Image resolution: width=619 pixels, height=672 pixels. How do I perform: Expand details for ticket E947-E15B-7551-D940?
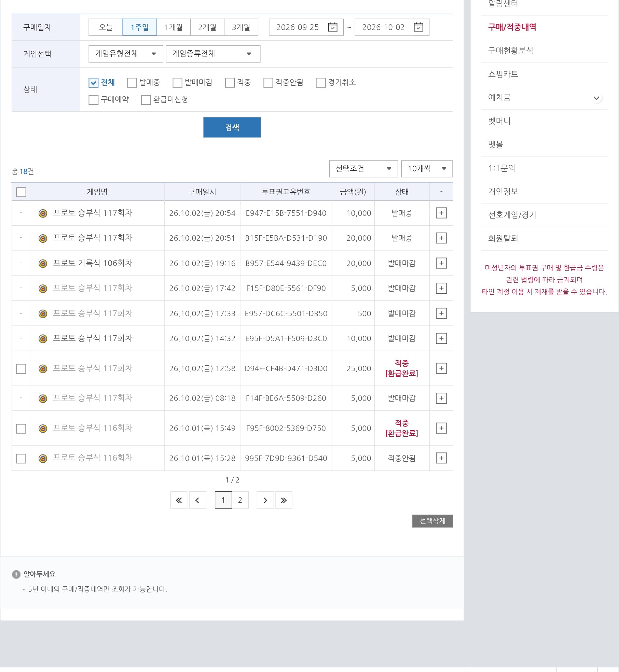pos(441,213)
